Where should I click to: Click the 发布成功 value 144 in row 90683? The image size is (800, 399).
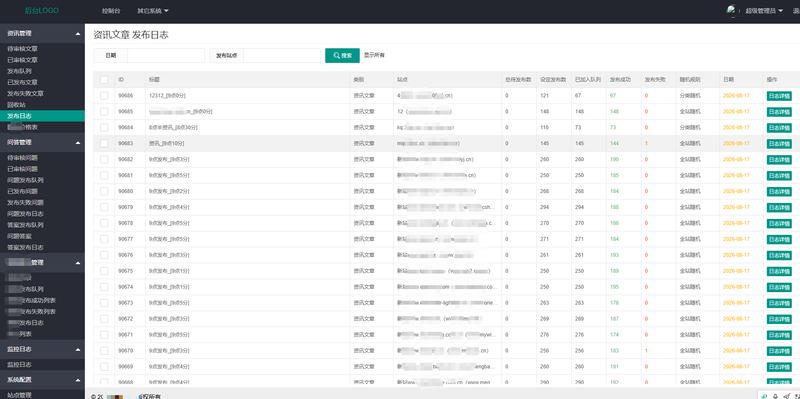click(614, 143)
